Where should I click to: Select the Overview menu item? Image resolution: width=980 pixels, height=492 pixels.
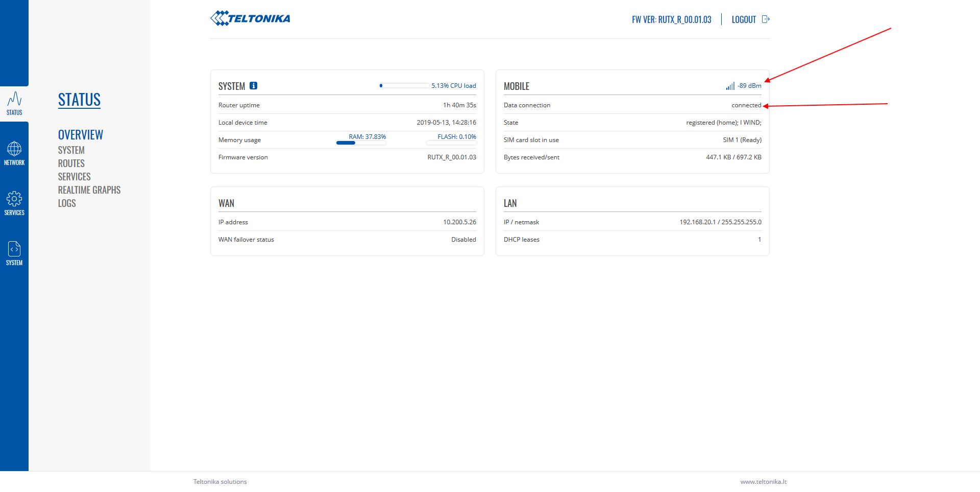pos(81,135)
